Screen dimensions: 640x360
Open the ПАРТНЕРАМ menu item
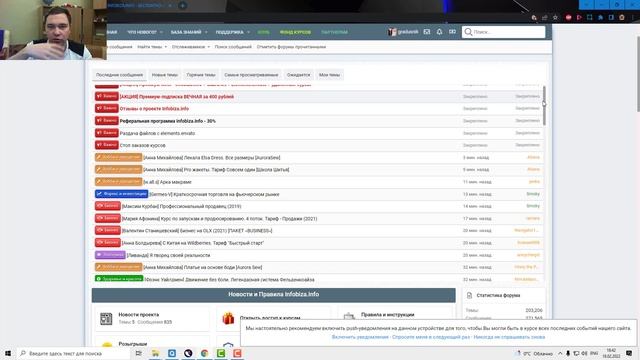334,32
